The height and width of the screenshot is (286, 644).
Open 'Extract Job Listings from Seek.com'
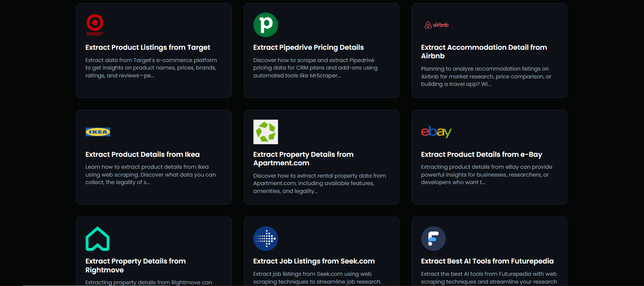tap(314, 261)
